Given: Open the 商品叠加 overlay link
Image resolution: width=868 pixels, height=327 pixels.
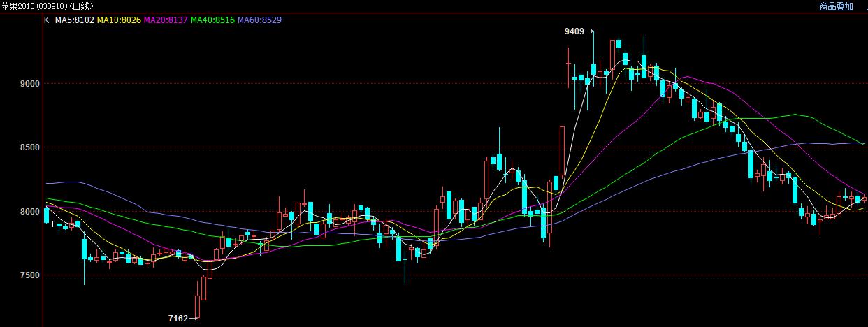Looking at the screenshot, I should point(836,6).
